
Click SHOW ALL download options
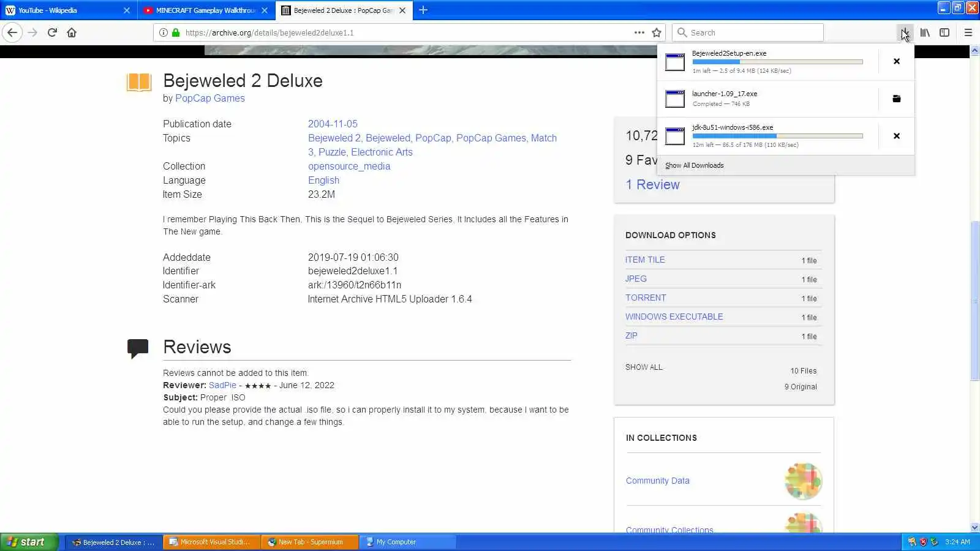[x=644, y=367]
